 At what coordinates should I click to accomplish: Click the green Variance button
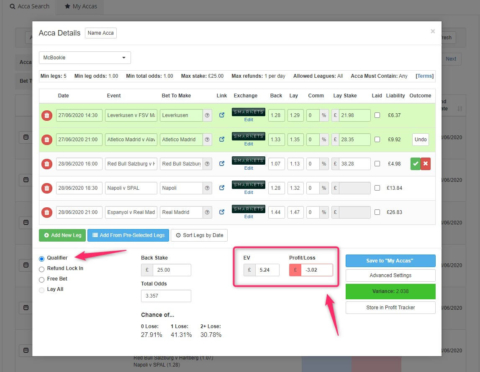click(x=390, y=291)
